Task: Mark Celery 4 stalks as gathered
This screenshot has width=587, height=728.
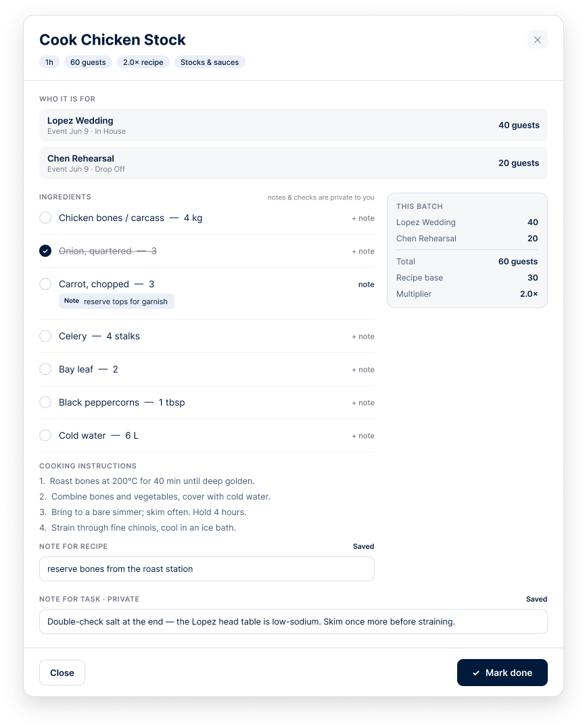Action: click(x=45, y=336)
